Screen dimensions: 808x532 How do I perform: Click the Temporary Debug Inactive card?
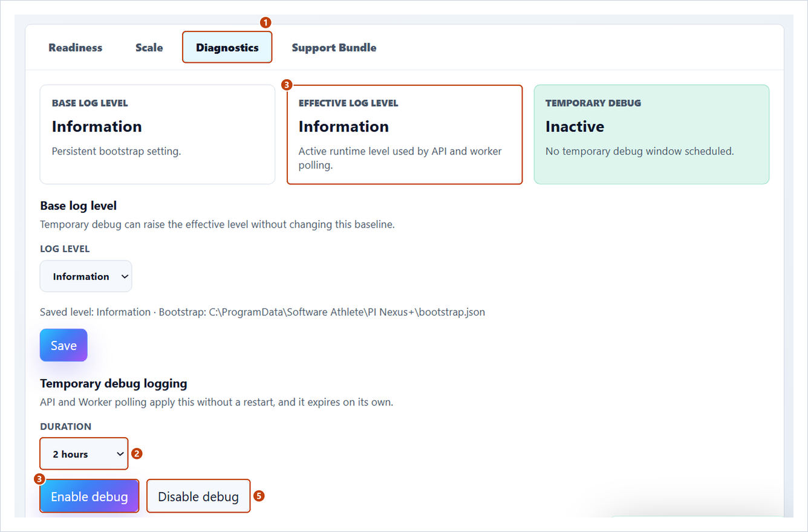click(651, 134)
